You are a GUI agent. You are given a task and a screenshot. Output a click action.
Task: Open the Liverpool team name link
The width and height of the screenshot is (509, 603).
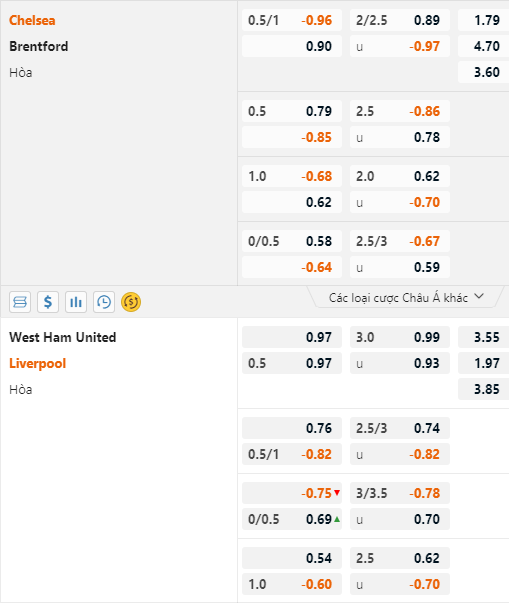pos(38,363)
